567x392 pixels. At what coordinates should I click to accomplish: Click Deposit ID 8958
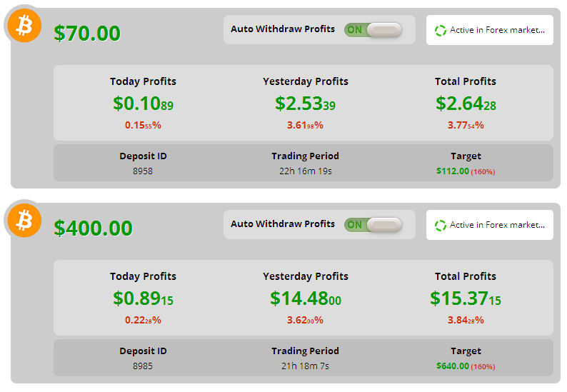click(143, 171)
